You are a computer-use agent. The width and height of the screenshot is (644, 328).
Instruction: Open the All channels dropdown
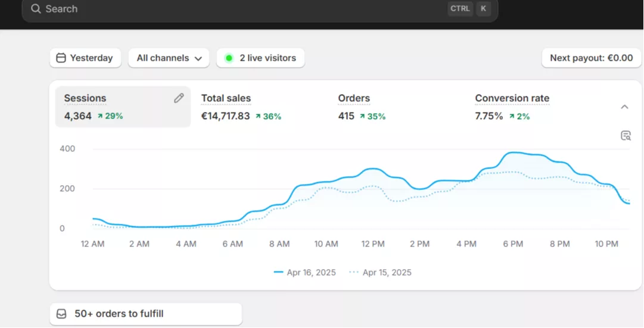(169, 58)
